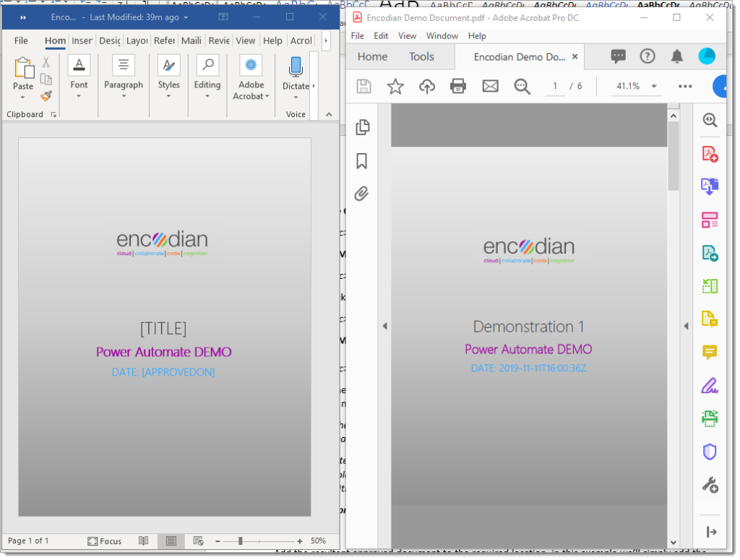740x560 pixels.
Task: Open Acrobat help question mark icon
Action: [x=647, y=56]
